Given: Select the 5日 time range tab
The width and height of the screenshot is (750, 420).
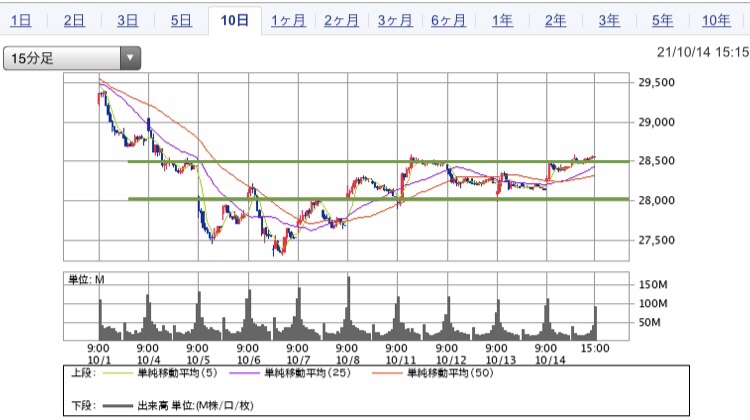Looking at the screenshot, I should pyautogui.click(x=181, y=20).
